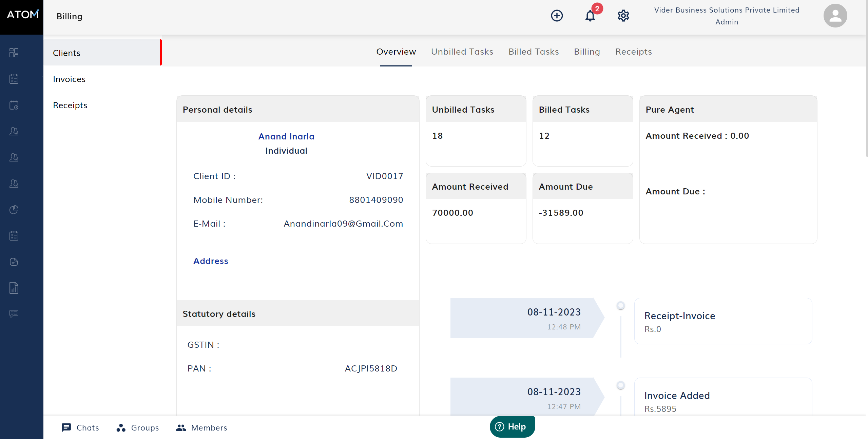Open notifications bell icon
Viewport: 868px width, 439px height.
click(590, 16)
